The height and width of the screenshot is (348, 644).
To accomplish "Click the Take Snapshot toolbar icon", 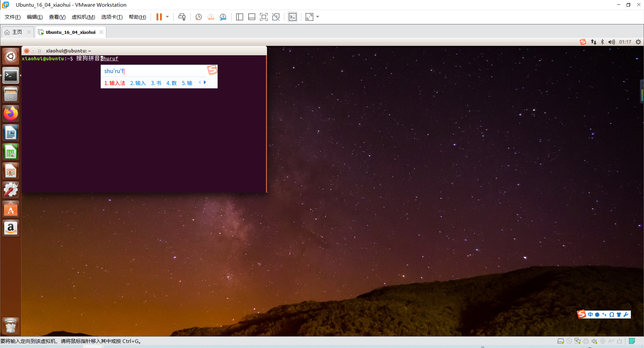I will coord(198,17).
